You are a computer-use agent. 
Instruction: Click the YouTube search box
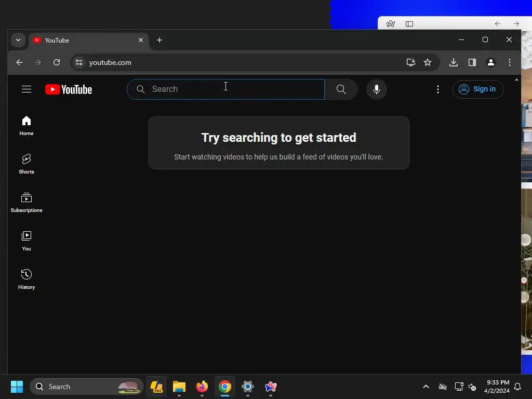(x=225, y=89)
